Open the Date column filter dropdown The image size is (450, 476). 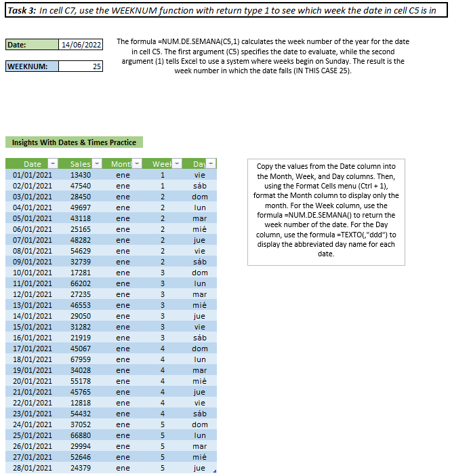(52, 164)
